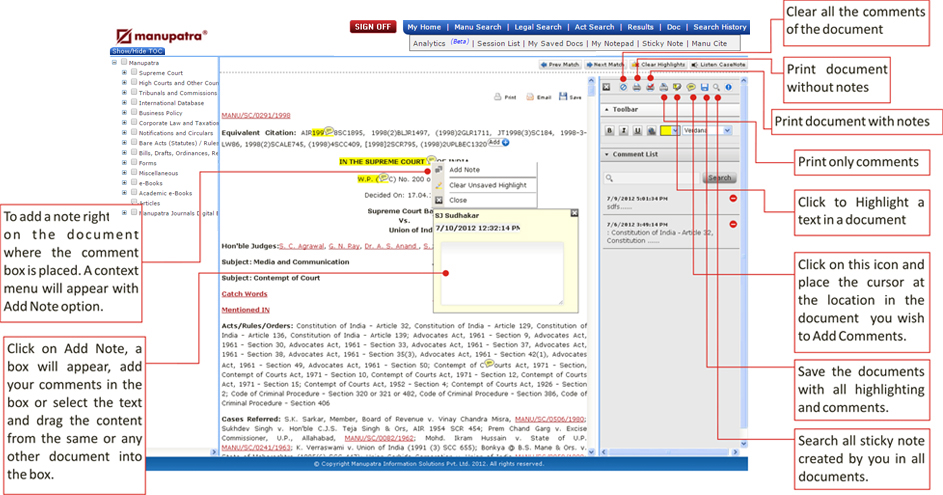Click the Clear Highlights button
This screenshot has height=495, width=943.
tap(659, 64)
